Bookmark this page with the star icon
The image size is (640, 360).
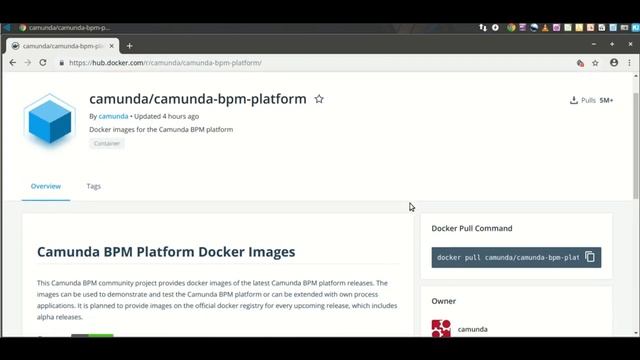(x=596, y=63)
